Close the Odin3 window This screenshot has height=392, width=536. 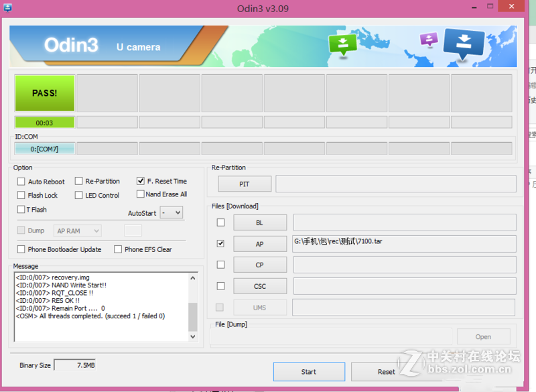[511, 6]
